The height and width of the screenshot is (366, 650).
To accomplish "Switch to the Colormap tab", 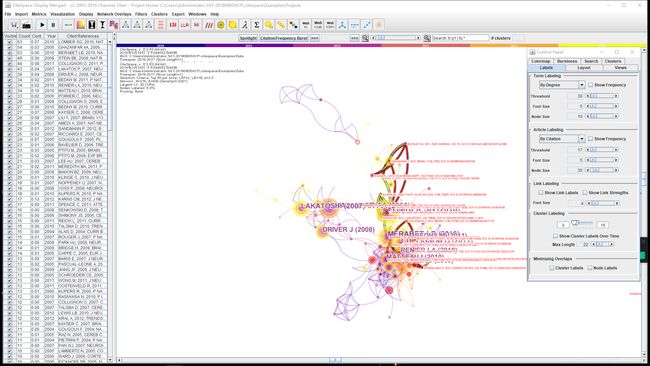I will tap(541, 61).
